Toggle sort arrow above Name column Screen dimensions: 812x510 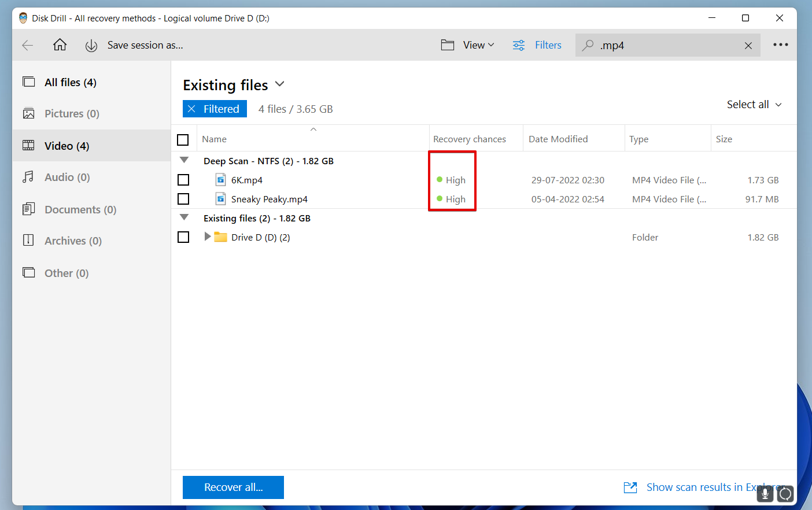click(313, 129)
